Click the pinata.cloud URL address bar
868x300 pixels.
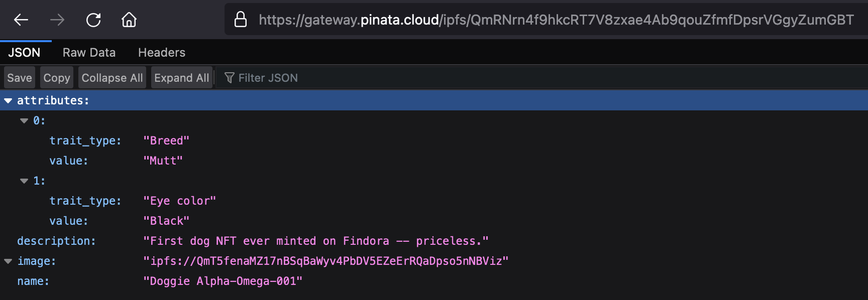pos(553,20)
